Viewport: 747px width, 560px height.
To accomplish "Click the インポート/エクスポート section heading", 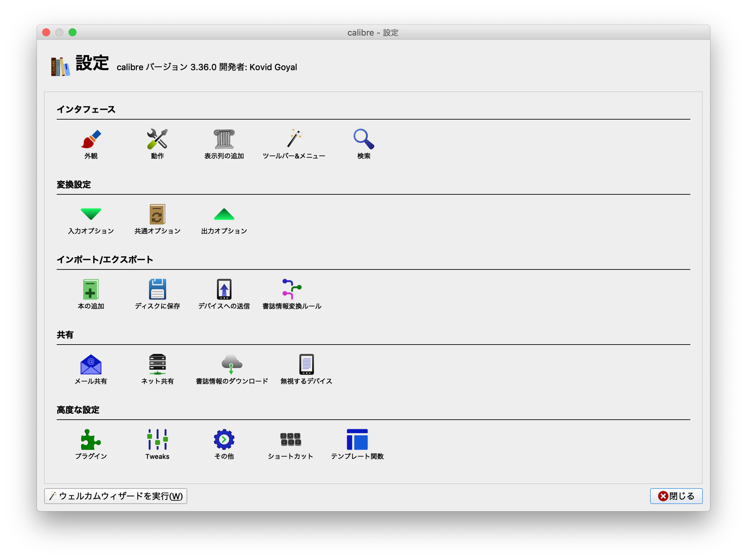I will coord(105,260).
